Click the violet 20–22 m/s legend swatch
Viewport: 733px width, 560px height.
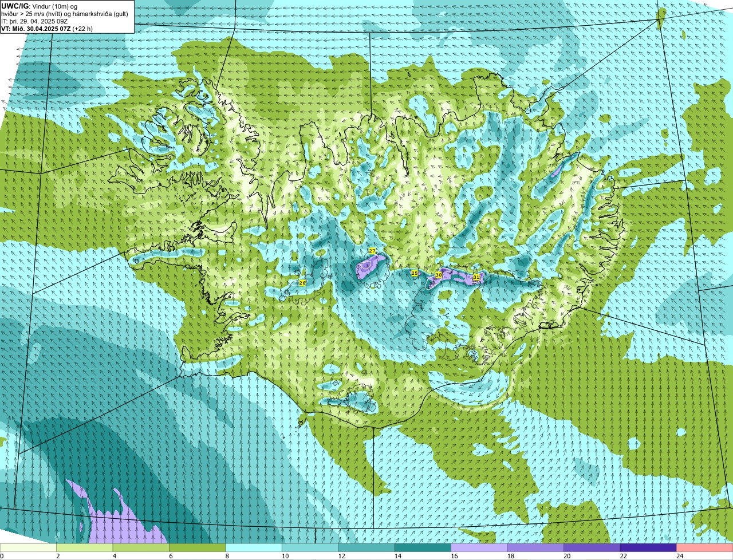point(592,548)
